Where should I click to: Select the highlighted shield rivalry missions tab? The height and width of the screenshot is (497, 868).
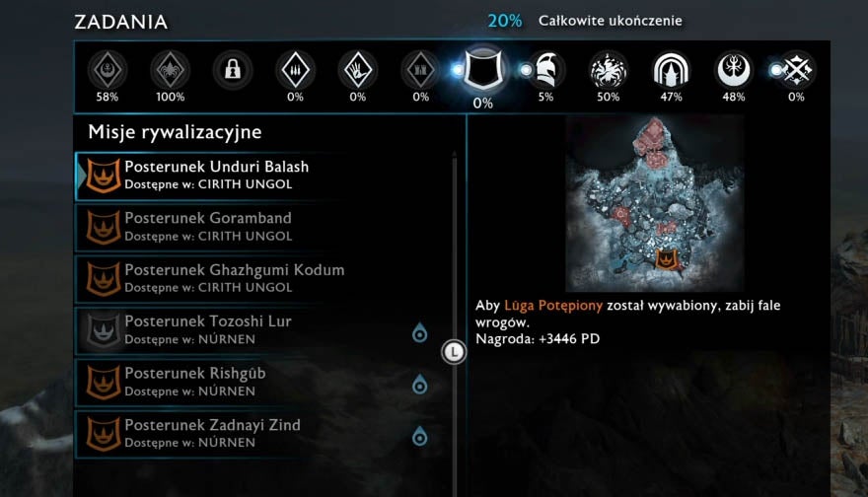[x=483, y=69]
